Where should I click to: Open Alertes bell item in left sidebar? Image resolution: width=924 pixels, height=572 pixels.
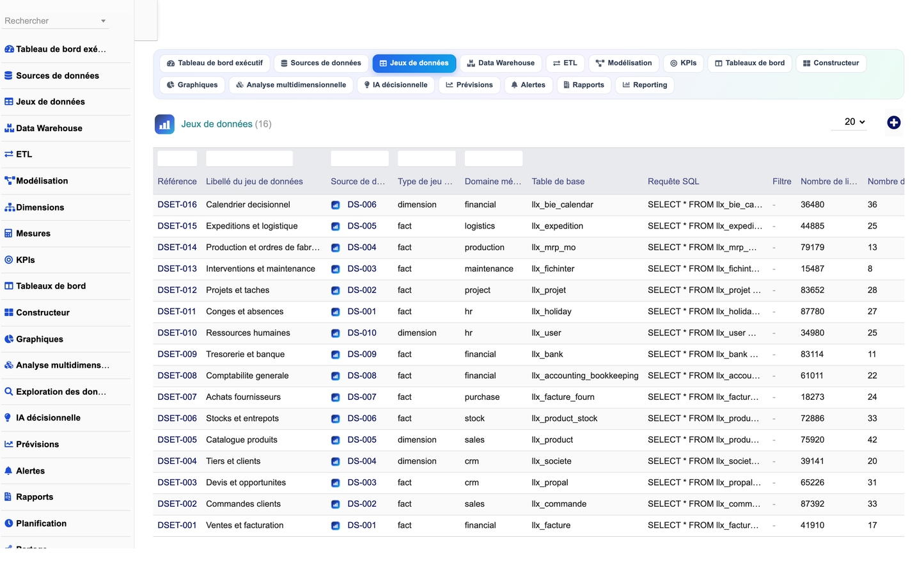click(x=30, y=471)
